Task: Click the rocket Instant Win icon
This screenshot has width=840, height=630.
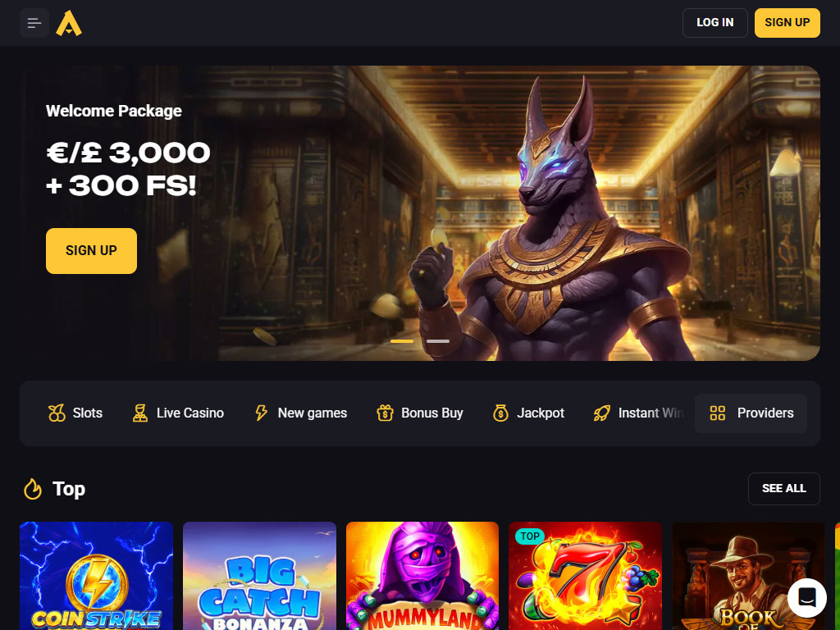Action: [601, 413]
